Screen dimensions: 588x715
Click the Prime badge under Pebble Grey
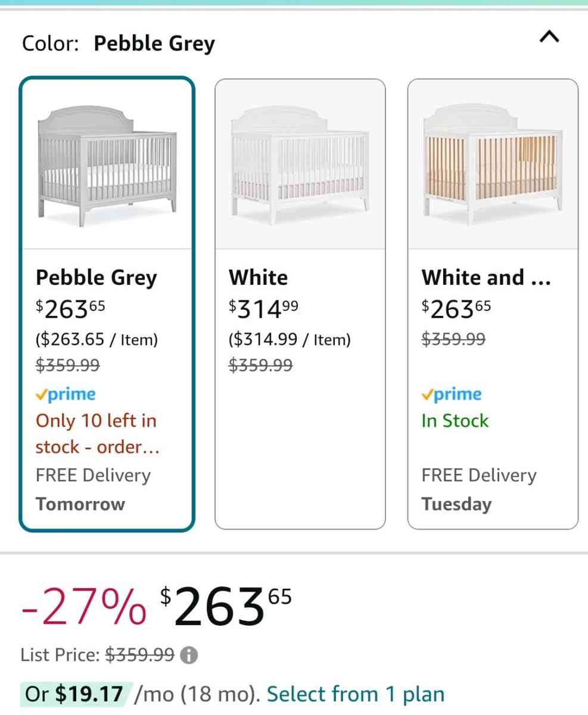(x=66, y=394)
